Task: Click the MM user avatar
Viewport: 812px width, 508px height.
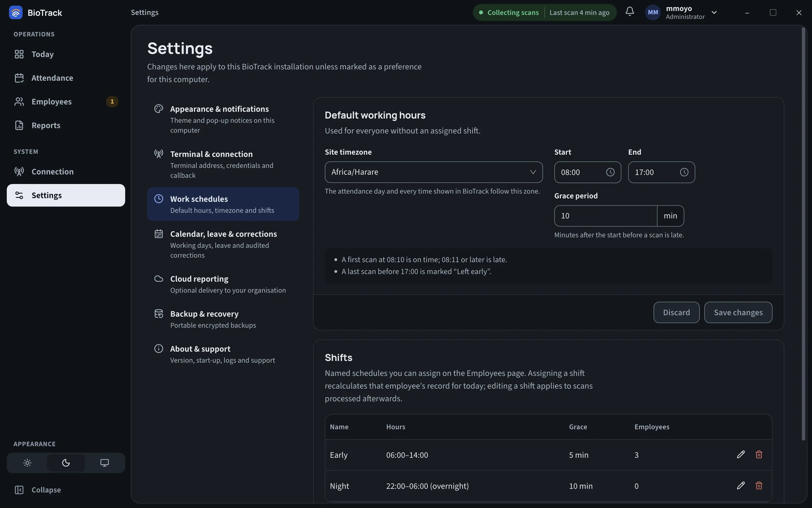Action: [653, 12]
